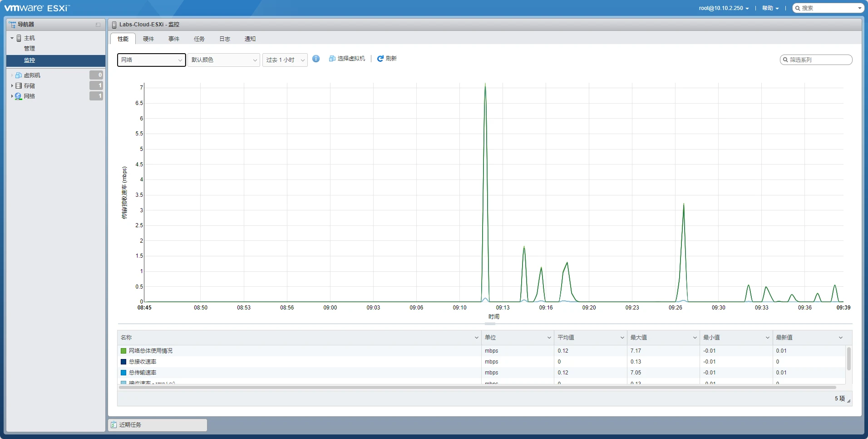Image resolution: width=868 pixels, height=439 pixels.
Task: Open the 过去 1 小时 time range dropdown
Action: pyautogui.click(x=285, y=60)
